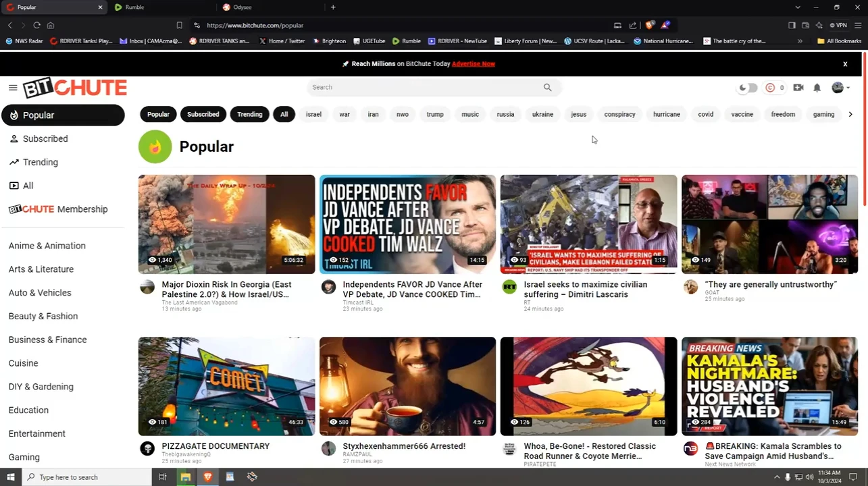Open Styxhexenhammer666 Arrested! title

coord(404,446)
